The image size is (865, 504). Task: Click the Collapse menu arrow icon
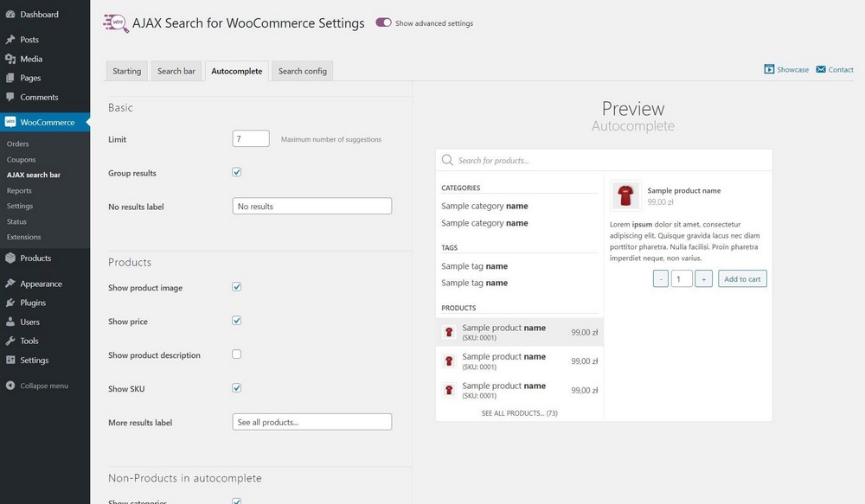coord(10,386)
